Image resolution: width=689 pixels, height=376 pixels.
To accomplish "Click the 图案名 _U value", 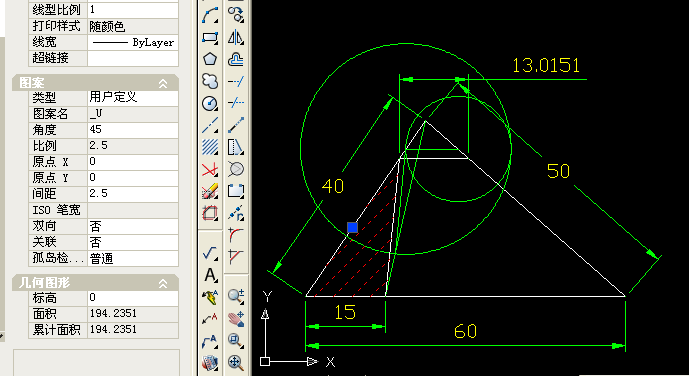I will (133, 114).
